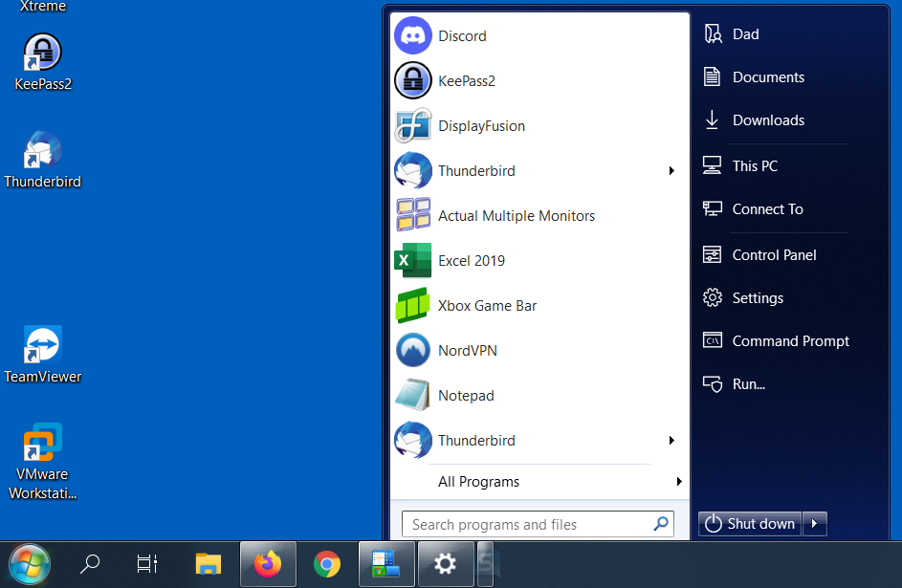902x588 pixels.
Task: Open the Control Panel taskbar window
Action: click(x=386, y=564)
